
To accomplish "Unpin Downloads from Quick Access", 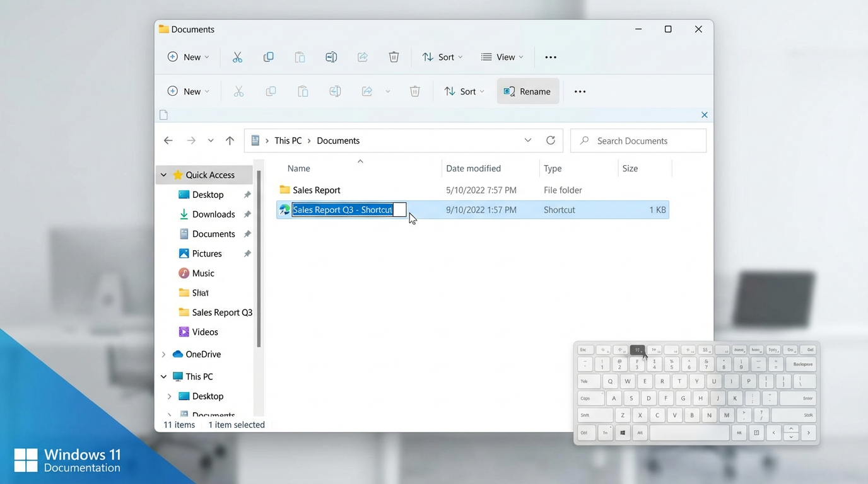I will tap(247, 214).
